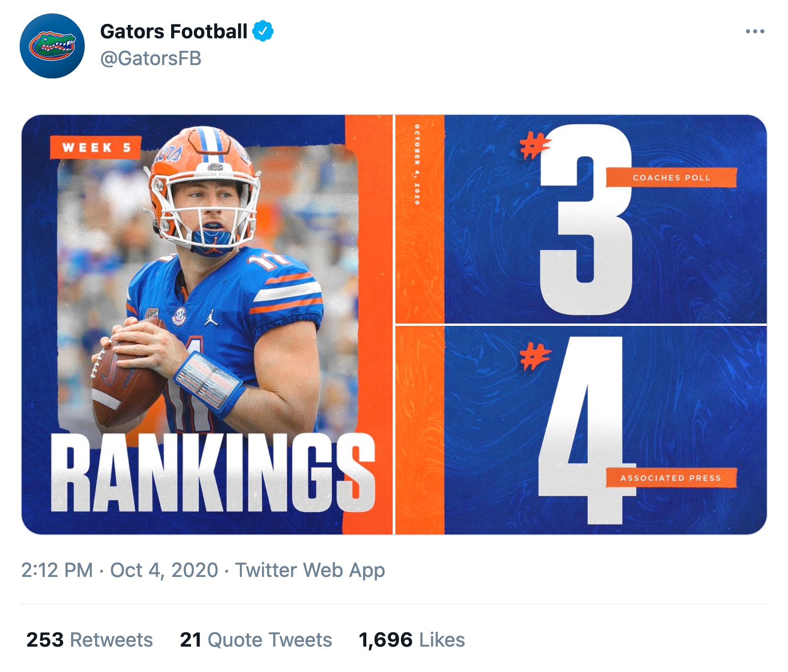View the Coaches Poll number 3 image
This screenshot has width=788, height=672.
(x=581, y=219)
